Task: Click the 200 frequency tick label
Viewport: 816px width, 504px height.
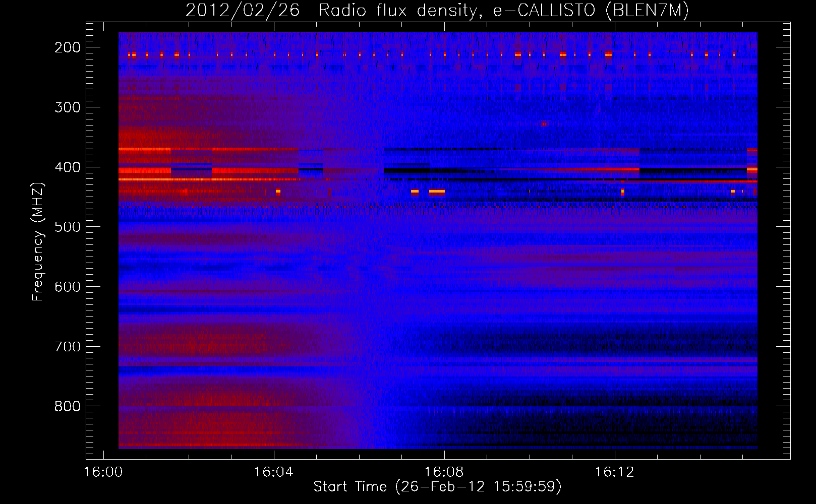Action: pos(67,47)
